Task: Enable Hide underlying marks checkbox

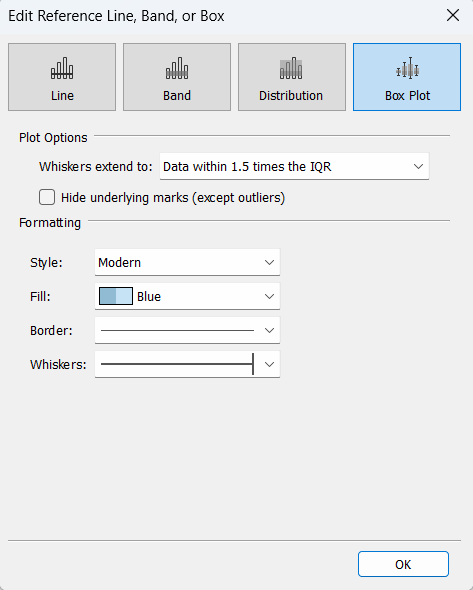Action: pyautogui.click(x=47, y=197)
